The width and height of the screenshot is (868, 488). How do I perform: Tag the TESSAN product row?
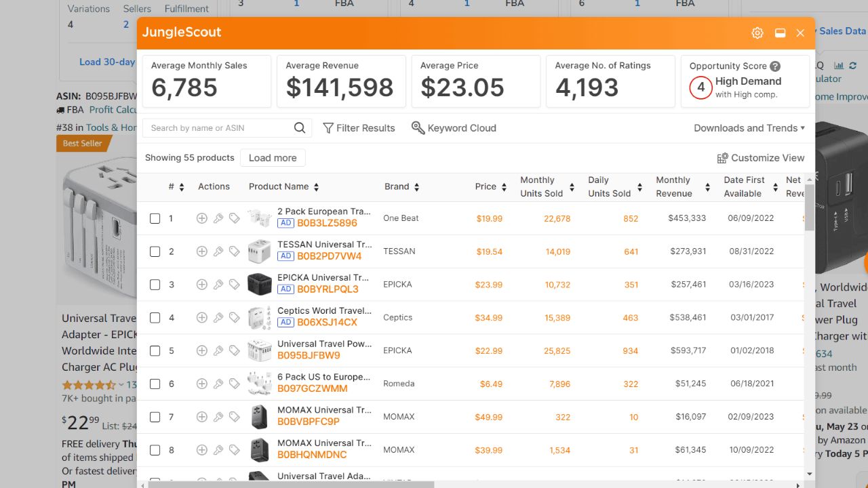pos(234,251)
